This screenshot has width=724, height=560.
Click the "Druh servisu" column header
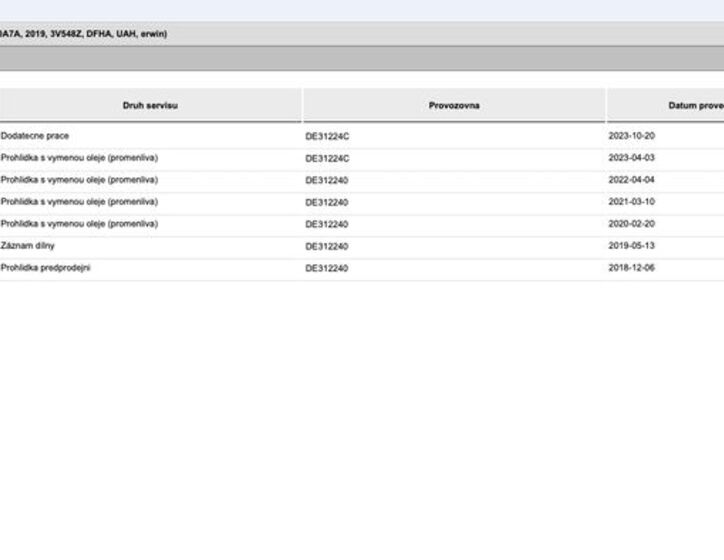point(150,105)
